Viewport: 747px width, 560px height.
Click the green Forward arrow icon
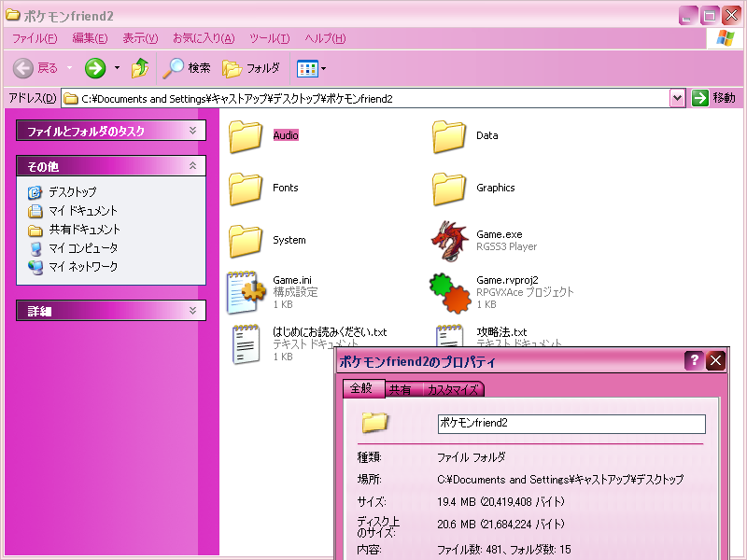(95, 68)
